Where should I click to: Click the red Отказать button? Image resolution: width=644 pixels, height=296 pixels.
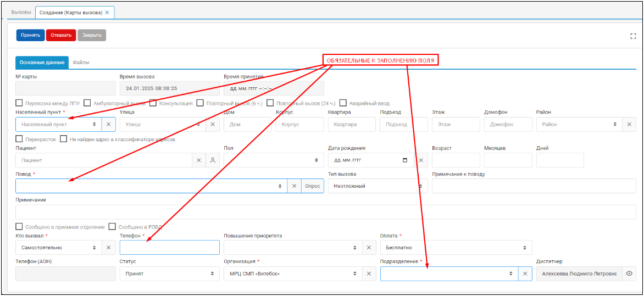coord(61,35)
